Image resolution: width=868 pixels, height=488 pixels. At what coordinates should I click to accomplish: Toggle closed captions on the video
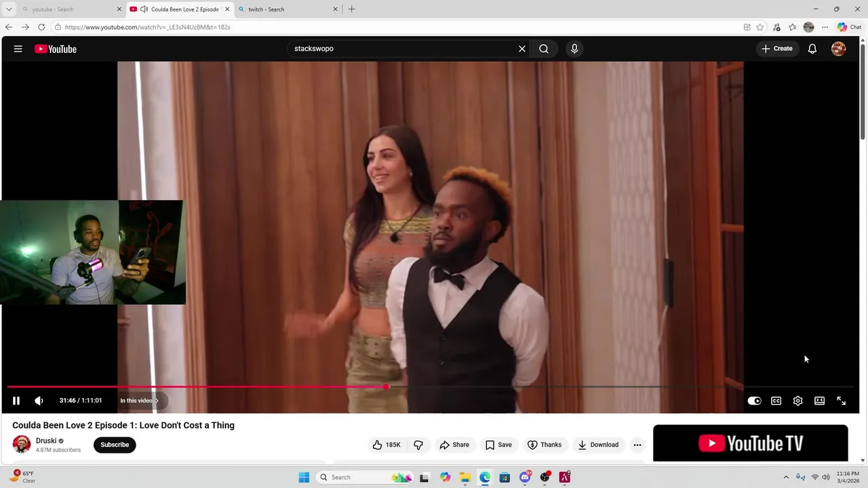[x=776, y=401]
